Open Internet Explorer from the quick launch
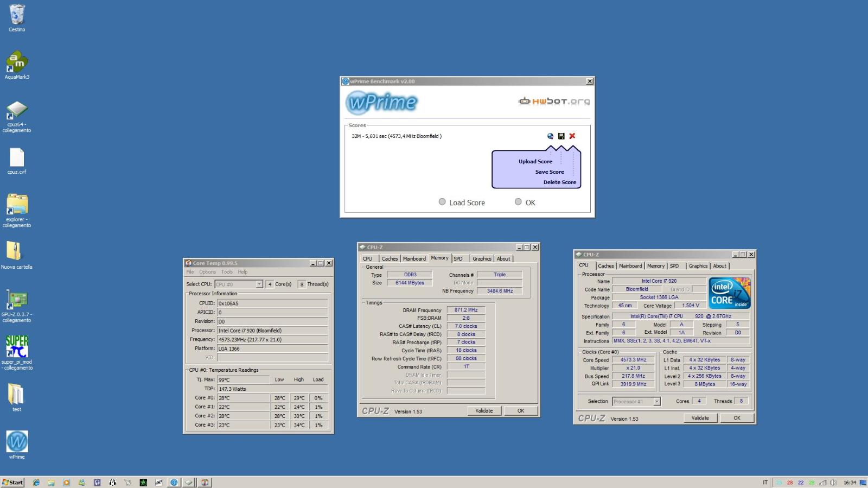This screenshot has width=868, height=488. coord(36,482)
